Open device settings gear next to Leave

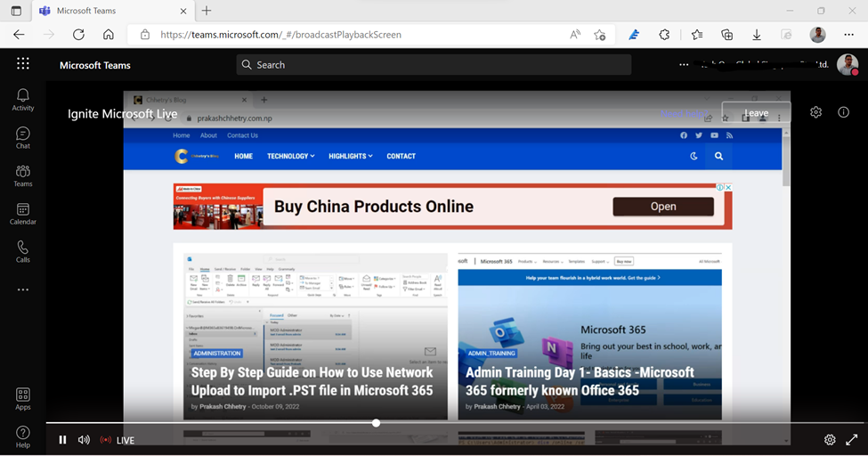tap(816, 112)
